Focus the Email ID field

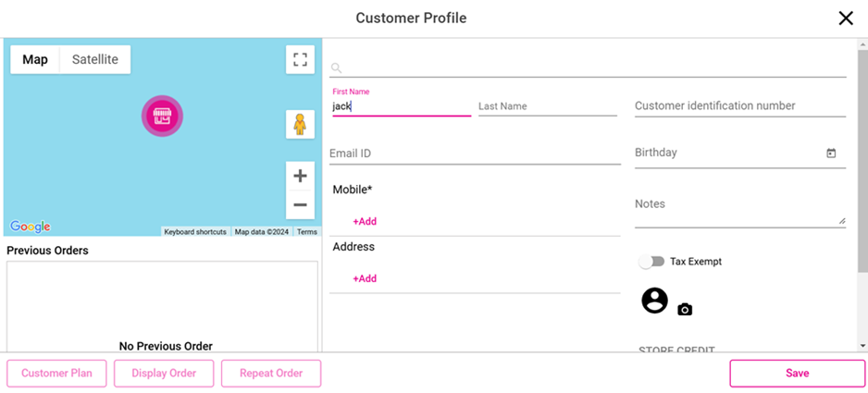(474, 154)
